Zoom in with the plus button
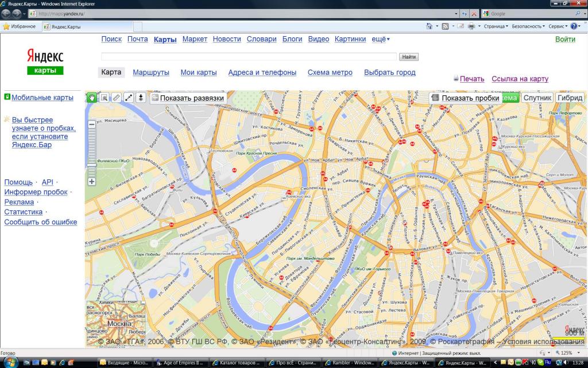588x368 pixels. [92, 182]
